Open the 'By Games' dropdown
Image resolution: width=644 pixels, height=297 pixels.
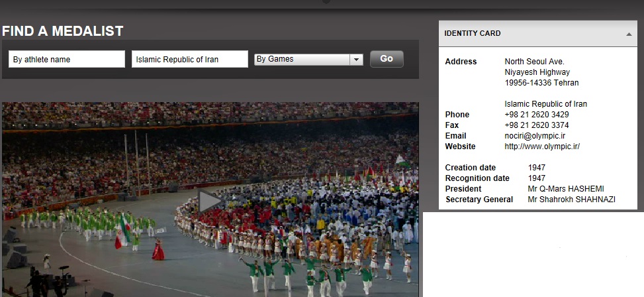(x=308, y=59)
